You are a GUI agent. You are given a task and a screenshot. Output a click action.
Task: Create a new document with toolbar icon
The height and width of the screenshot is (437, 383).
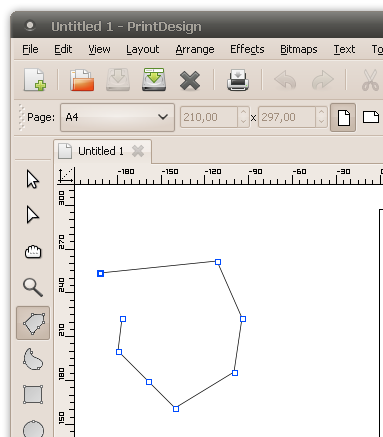(x=35, y=80)
